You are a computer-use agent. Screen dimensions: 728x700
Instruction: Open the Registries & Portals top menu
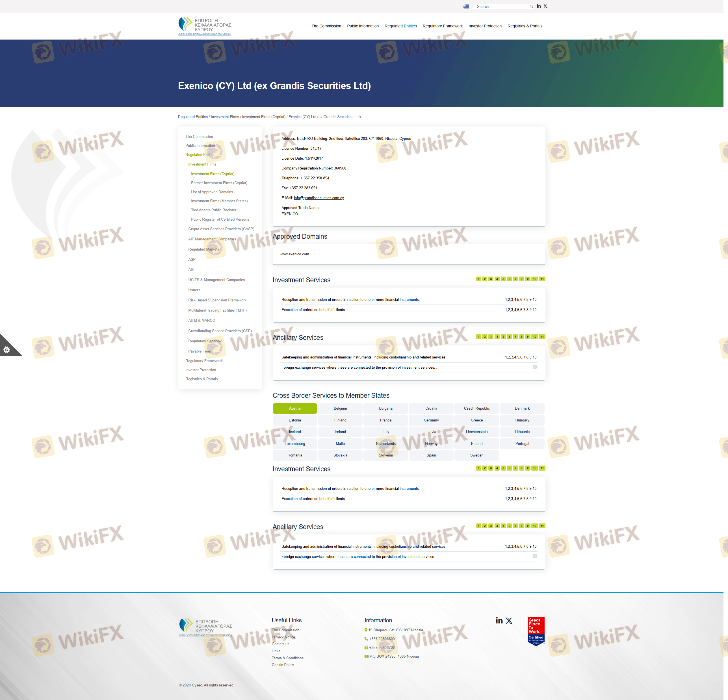coord(525,26)
